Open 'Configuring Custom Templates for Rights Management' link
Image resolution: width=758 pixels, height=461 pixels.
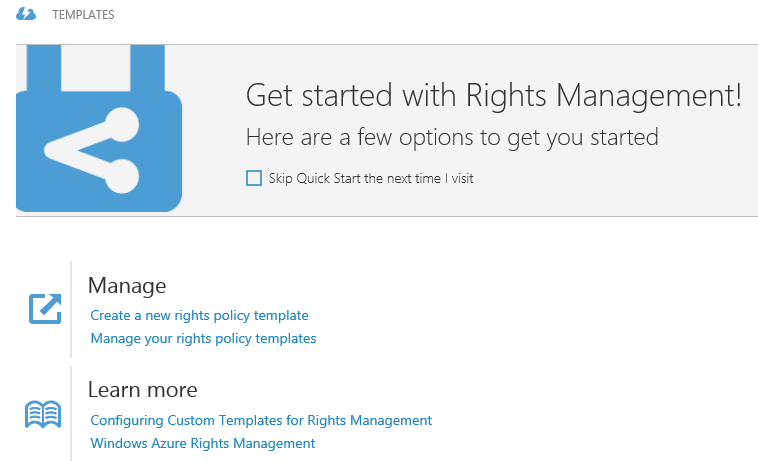[x=261, y=420]
